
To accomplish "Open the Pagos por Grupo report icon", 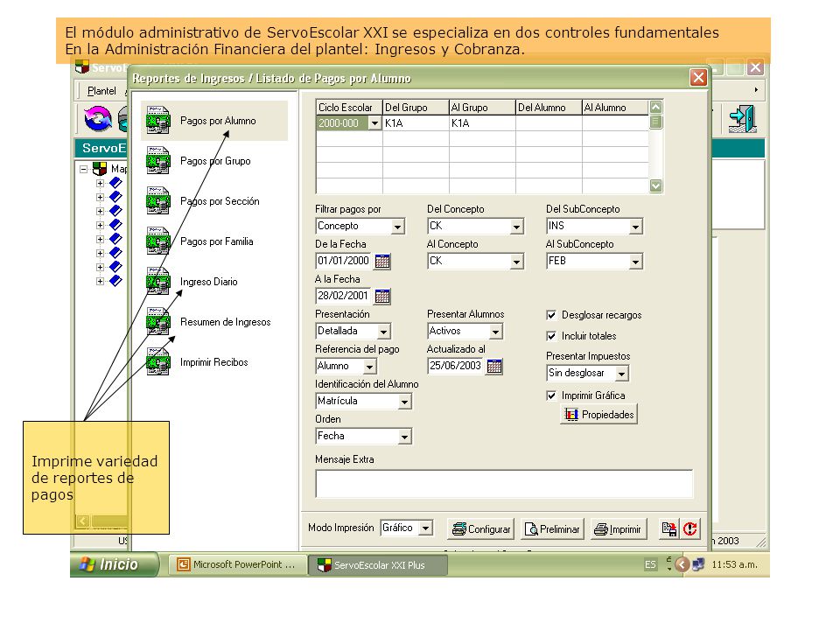I will 158,161.
